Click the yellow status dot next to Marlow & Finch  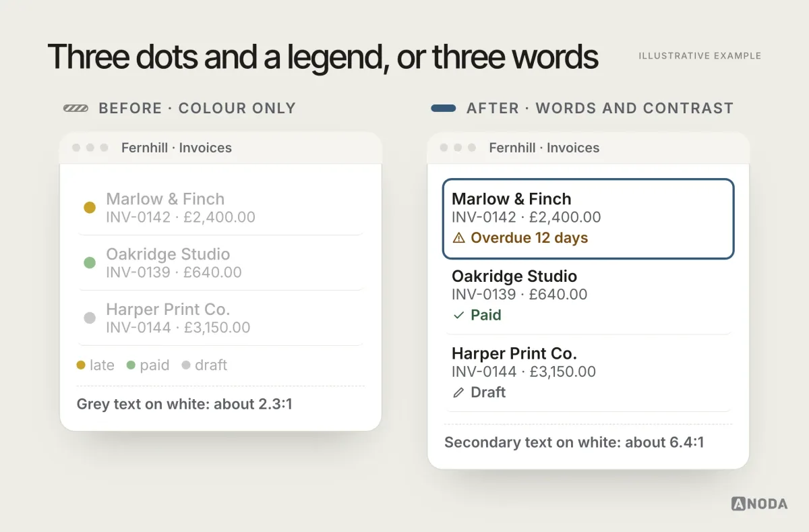click(90, 208)
